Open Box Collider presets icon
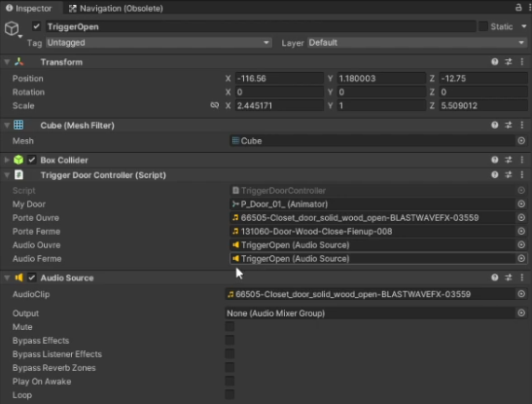The width and height of the screenshot is (532, 404). [509, 160]
